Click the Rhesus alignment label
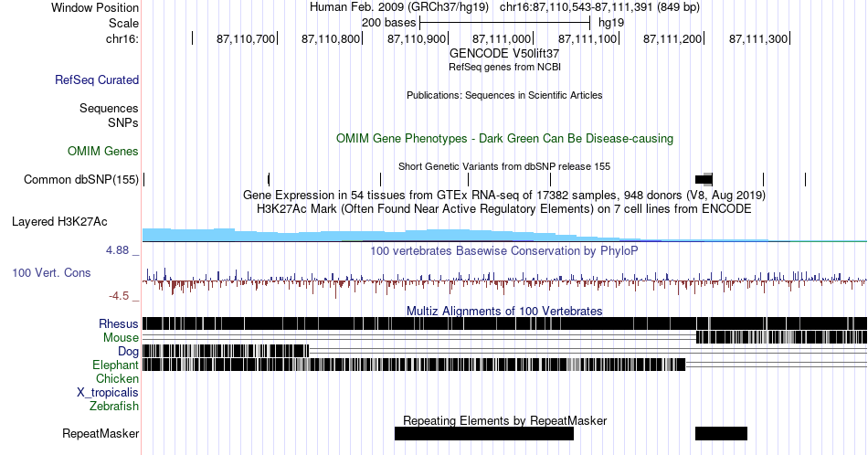Screen dimensions: 868x455 click(x=119, y=323)
